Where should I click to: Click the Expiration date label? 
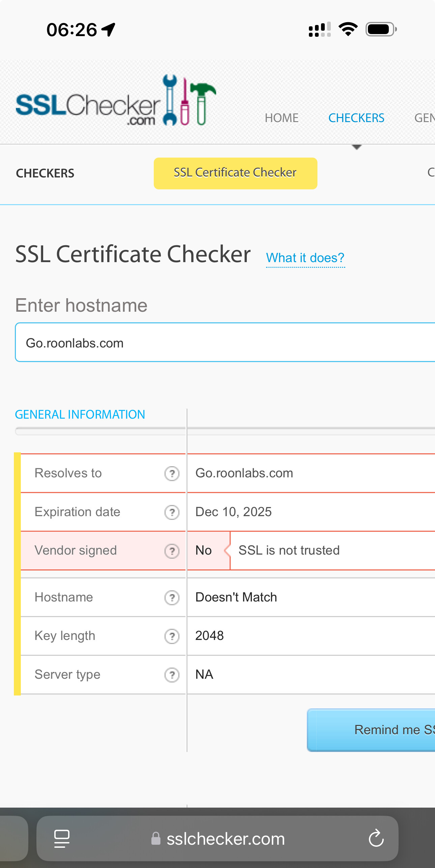tap(78, 512)
